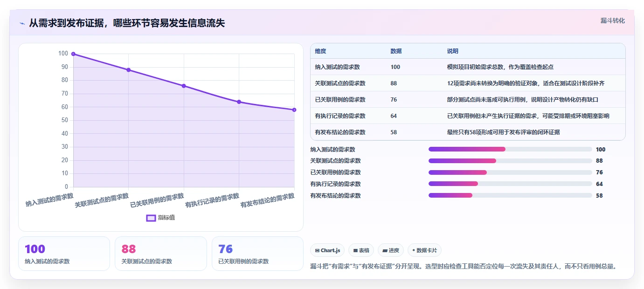Click the Chart.js tag chip
This screenshot has height=289, width=644.
coord(327,250)
